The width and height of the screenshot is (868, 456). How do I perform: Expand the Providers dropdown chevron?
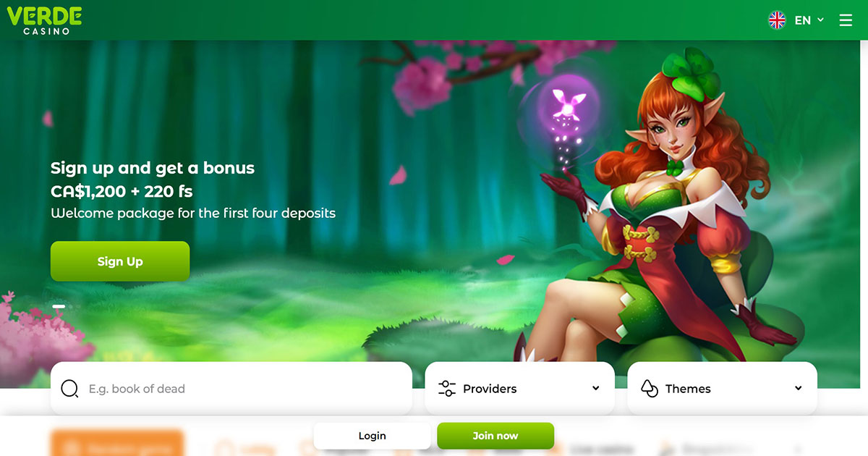click(595, 389)
